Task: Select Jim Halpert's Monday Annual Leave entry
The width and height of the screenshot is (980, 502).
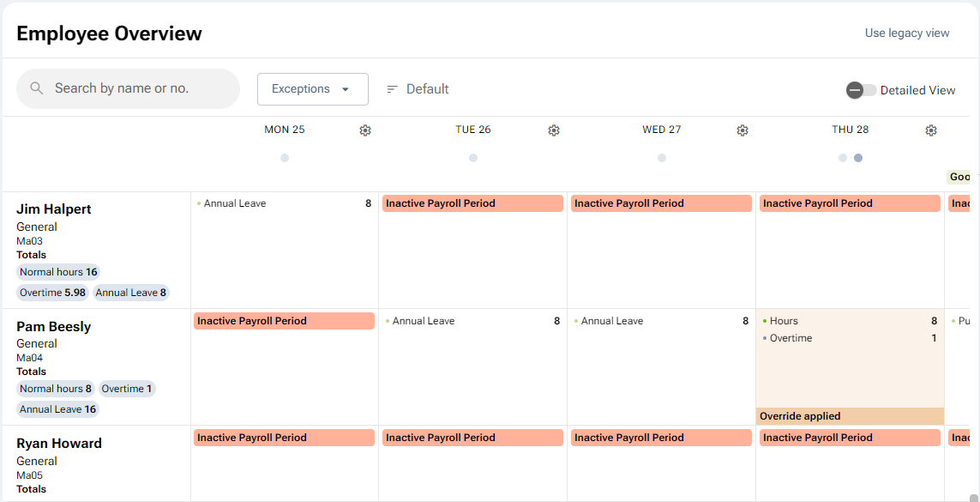Action: [235, 203]
